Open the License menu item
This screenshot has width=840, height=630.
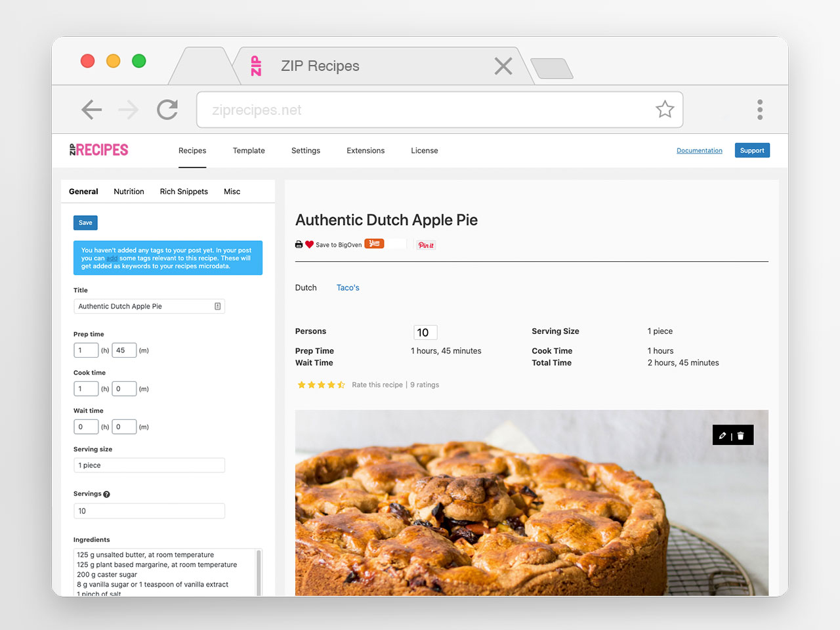coord(425,150)
